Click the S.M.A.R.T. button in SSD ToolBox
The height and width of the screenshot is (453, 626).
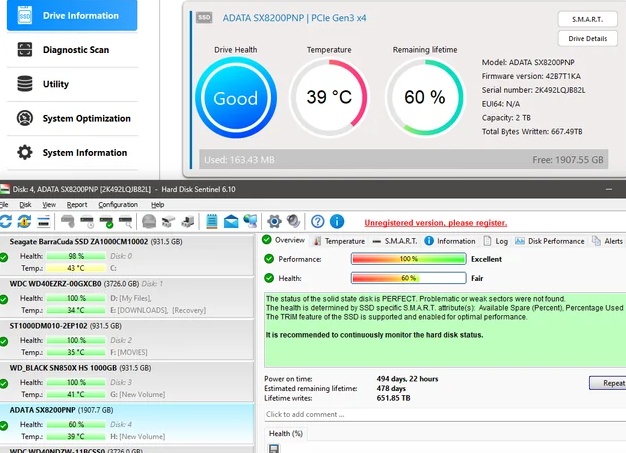[x=587, y=19]
